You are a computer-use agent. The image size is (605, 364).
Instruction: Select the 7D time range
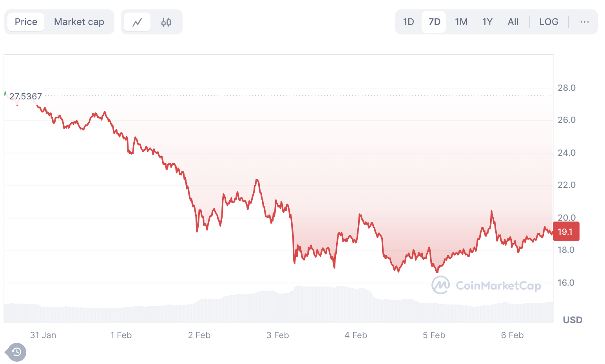[x=434, y=22]
